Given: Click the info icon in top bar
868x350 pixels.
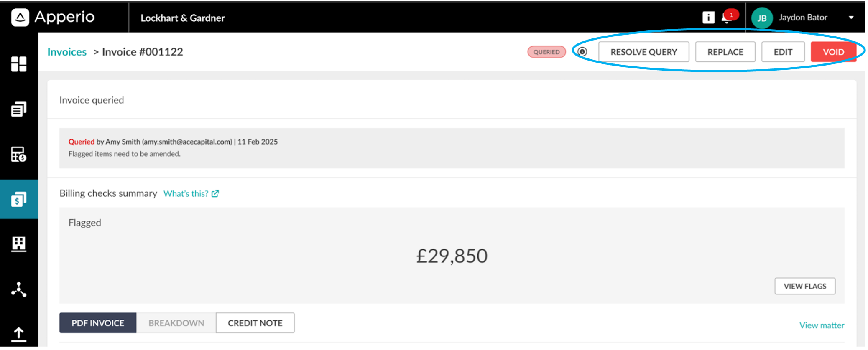Looking at the screenshot, I should [708, 18].
